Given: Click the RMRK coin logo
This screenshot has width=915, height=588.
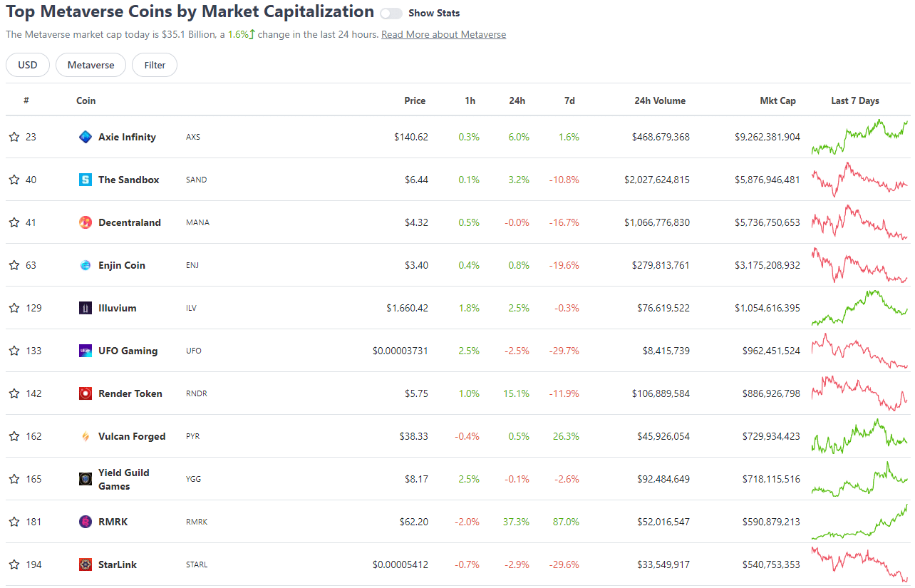Looking at the screenshot, I should click(x=86, y=522).
